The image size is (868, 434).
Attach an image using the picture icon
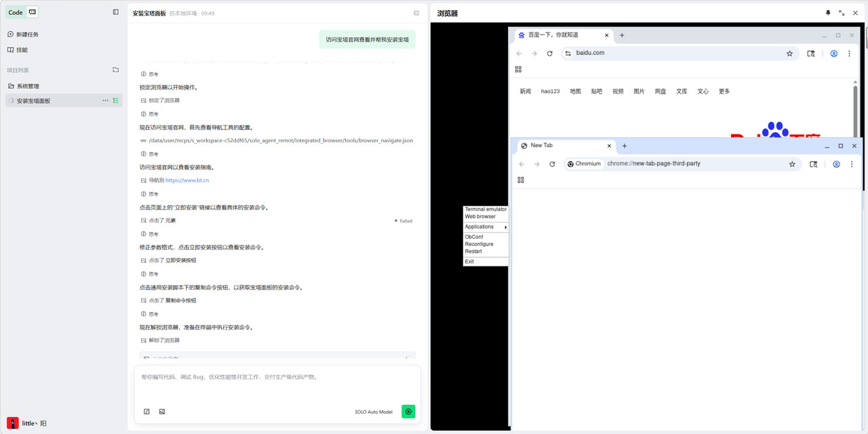[162, 412]
